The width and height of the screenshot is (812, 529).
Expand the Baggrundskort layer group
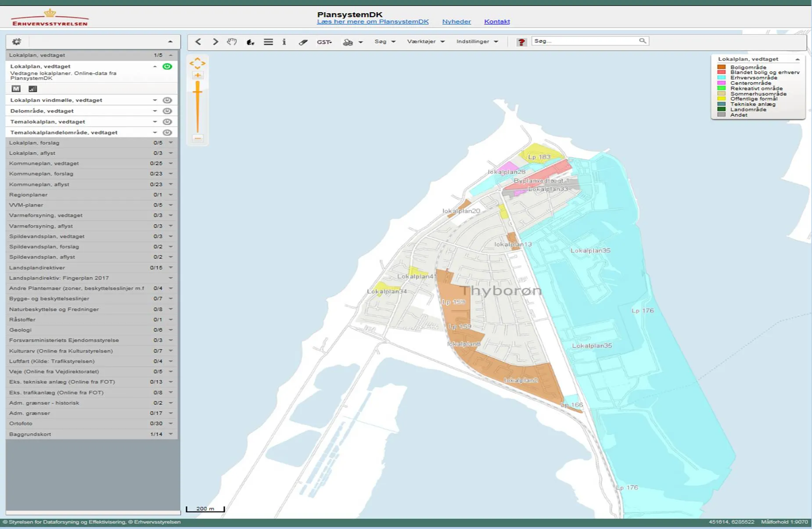coord(171,434)
